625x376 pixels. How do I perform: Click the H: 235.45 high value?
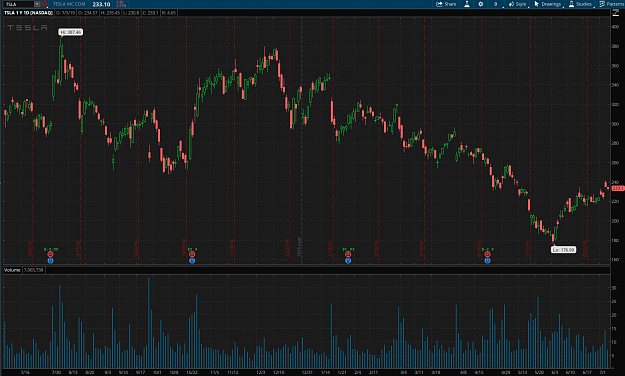click(x=110, y=13)
